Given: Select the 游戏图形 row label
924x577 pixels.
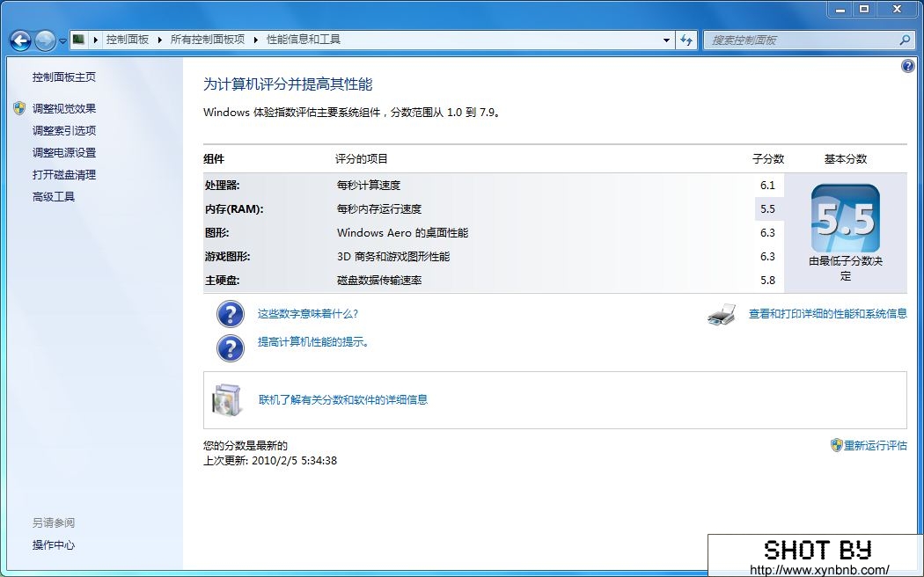Looking at the screenshot, I should coord(227,257).
